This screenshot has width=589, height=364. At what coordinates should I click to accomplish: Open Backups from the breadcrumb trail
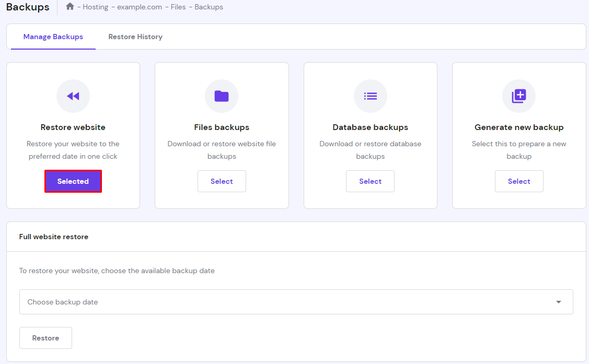pos(209,7)
